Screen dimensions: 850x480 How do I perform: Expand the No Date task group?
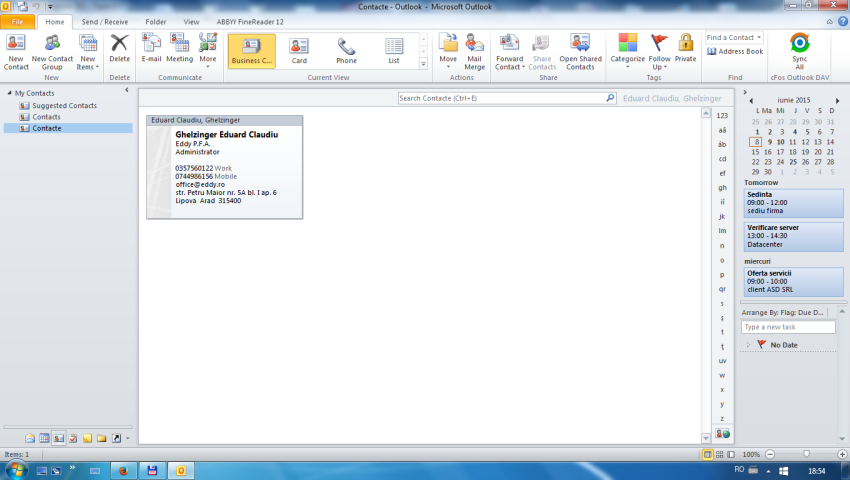[748, 344]
